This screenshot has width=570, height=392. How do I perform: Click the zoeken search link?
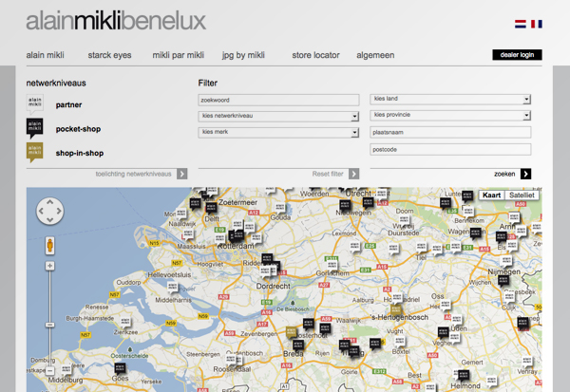click(504, 174)
